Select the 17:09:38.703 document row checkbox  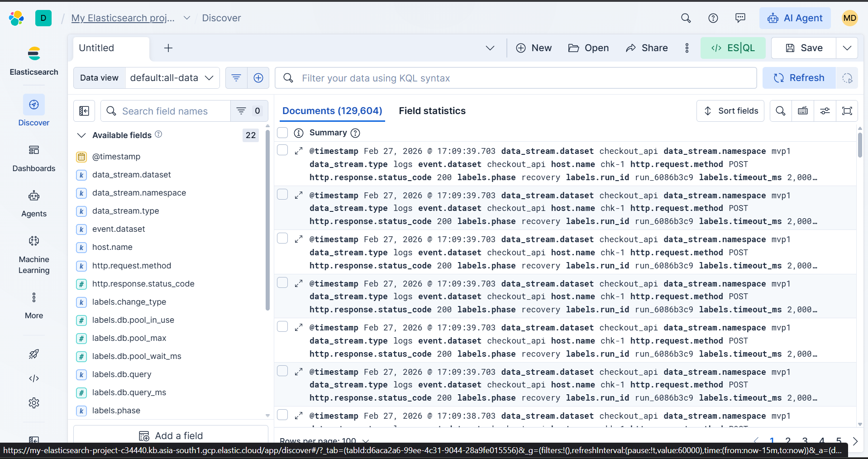(282, 415)
